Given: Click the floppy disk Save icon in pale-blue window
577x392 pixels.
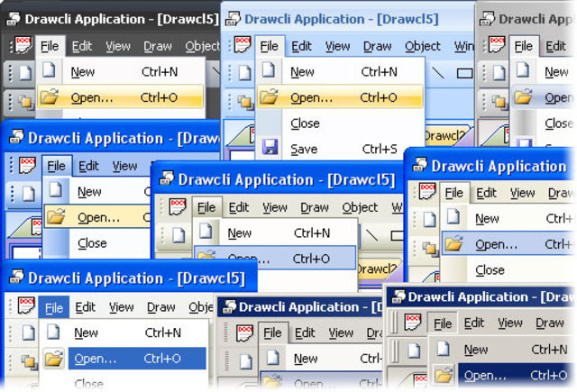Looking at the screenshot, I should (270, 147).
